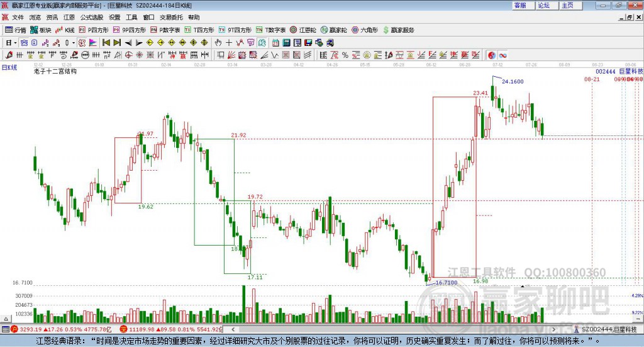Click the 21.92 price label
This screenshot has height=347, width=644.
pyautogui.click(x=238, y=135)
